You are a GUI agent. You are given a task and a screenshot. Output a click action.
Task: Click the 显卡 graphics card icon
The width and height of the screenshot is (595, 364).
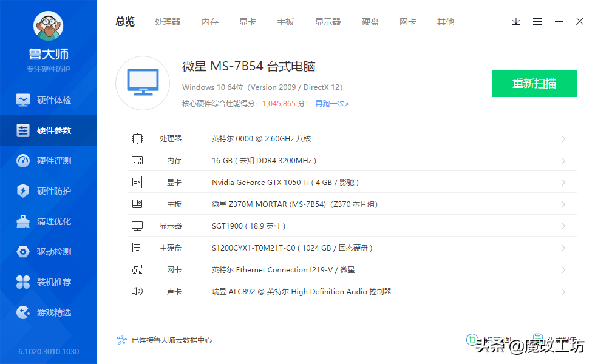(x=137, y=183)
